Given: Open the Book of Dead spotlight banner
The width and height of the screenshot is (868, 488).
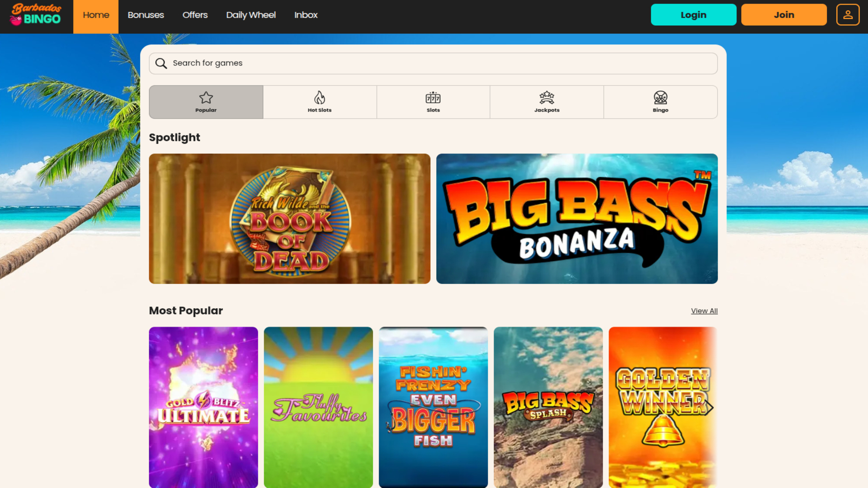Looking at the screenshot, I should pyautogui.click(x=289, y=219).
